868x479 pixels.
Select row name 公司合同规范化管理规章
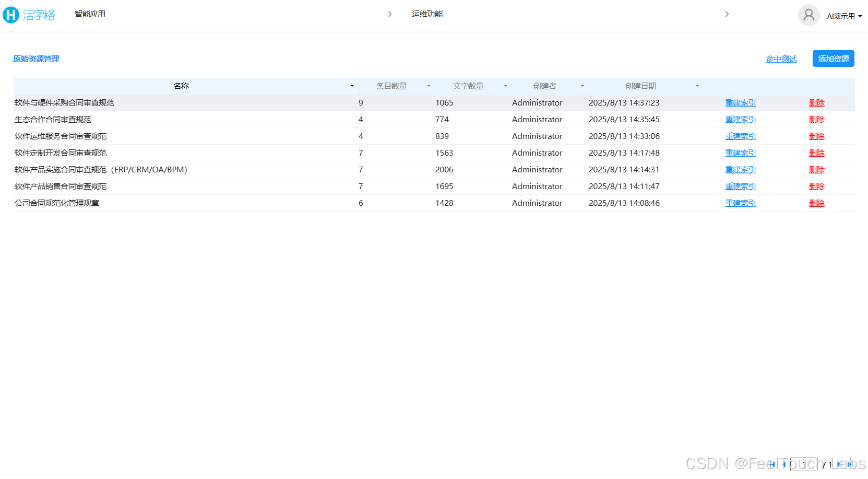(57, 203)
